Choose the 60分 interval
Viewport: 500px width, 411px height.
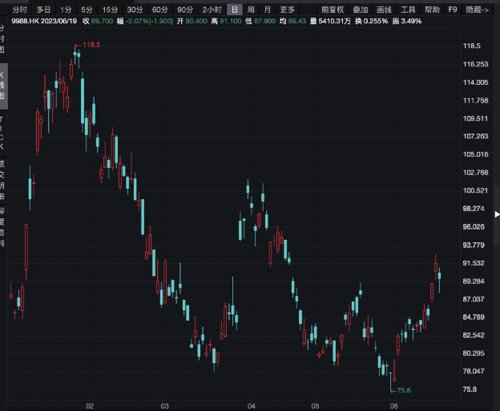tap(160, 10)
